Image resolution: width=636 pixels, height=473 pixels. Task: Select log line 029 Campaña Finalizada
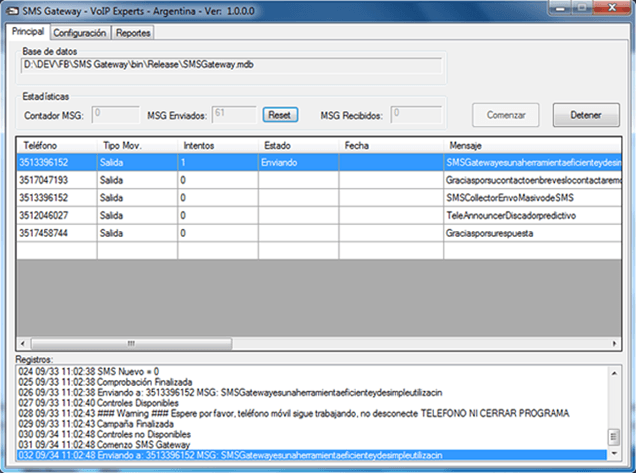(x=312, y=424)
